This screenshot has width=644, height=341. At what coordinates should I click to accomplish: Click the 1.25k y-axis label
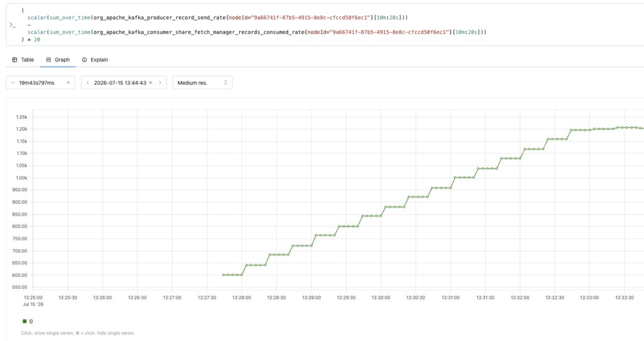pos(21,117)
